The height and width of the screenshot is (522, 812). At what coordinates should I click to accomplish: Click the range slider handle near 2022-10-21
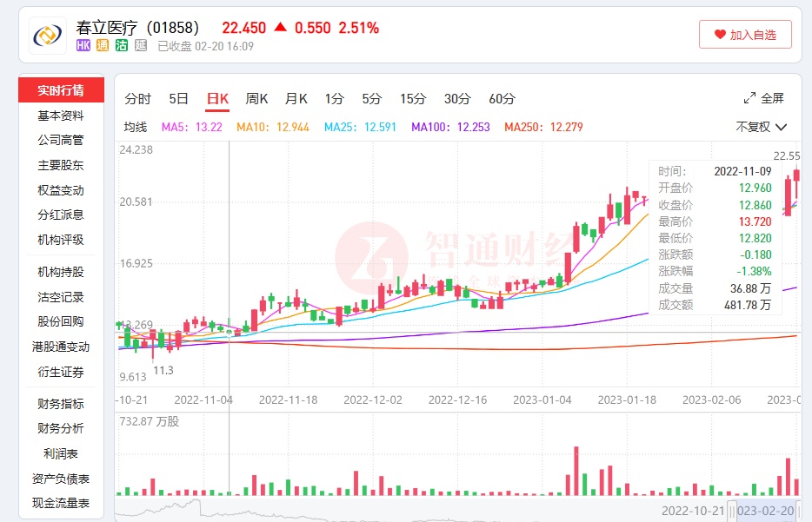[732, 511]
